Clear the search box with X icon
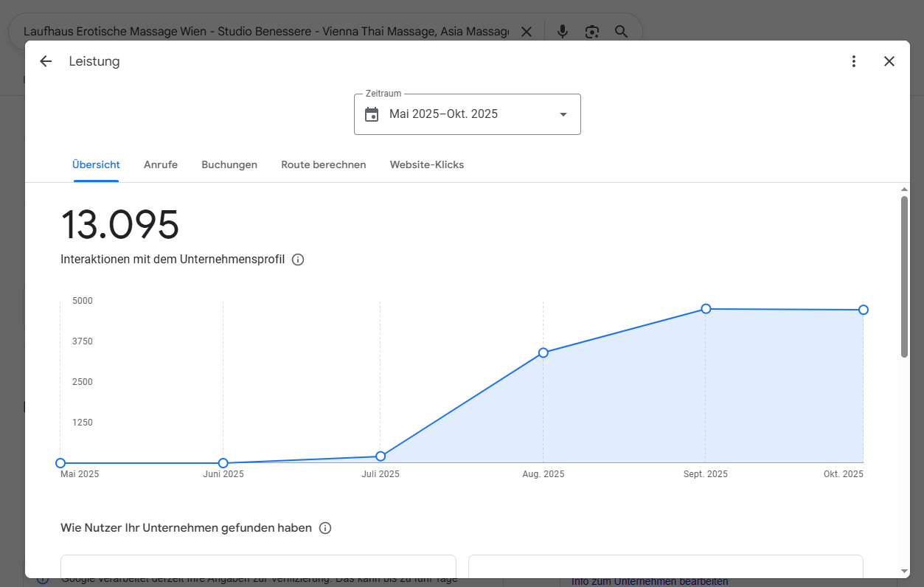 click(527, 32)
